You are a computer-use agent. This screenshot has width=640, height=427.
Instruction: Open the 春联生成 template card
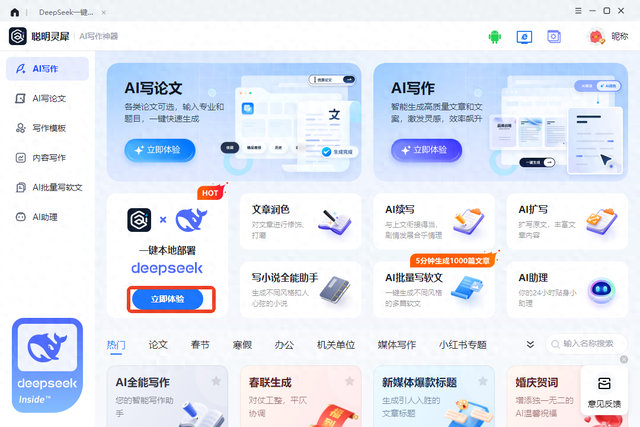click(x=300, y=396)
